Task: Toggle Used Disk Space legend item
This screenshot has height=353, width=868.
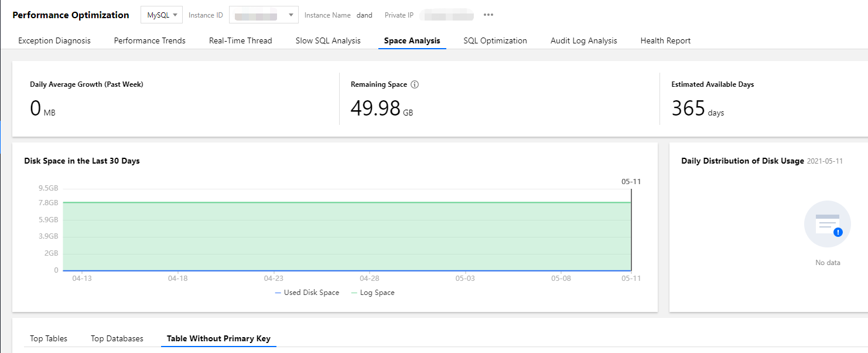Action: point(307,293)
